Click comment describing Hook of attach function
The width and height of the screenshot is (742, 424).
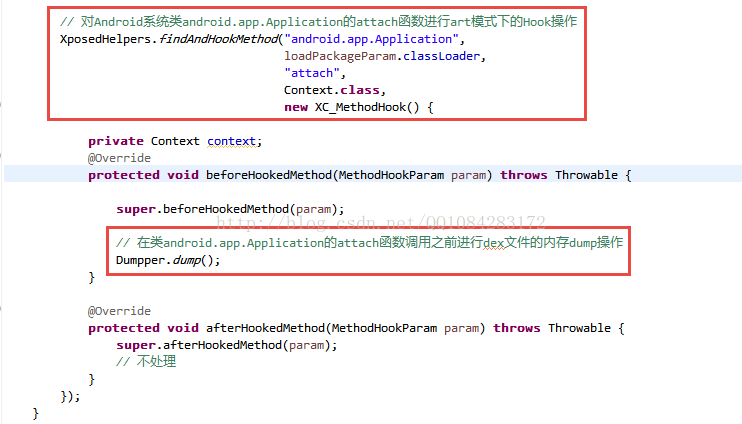pyautogui.click(x=318, y=22)
